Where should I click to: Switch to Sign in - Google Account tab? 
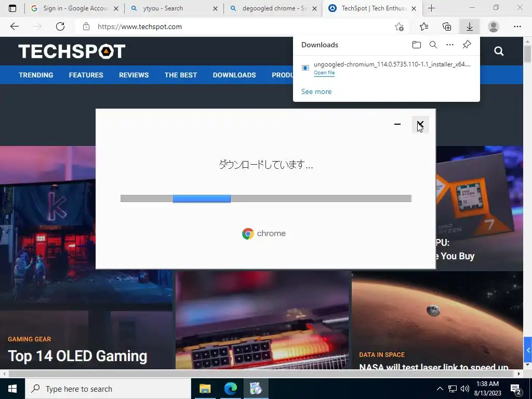click(75, 8)
